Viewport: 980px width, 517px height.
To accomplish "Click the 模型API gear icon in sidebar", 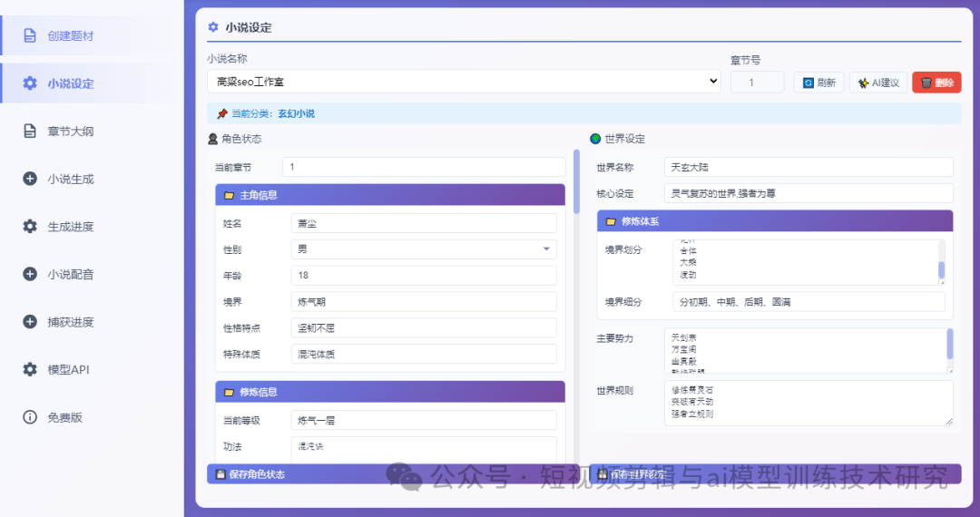I will pyautogui.click(x=29, y=370).
